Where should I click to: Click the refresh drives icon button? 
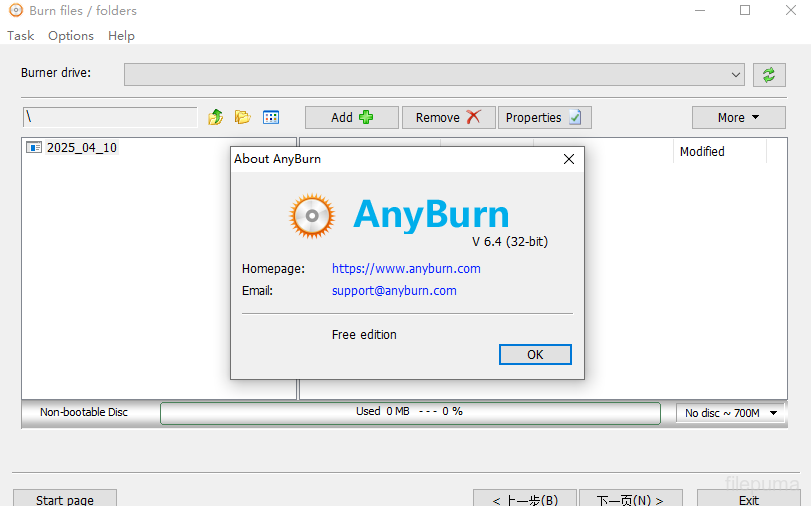(x=769, y=75)
